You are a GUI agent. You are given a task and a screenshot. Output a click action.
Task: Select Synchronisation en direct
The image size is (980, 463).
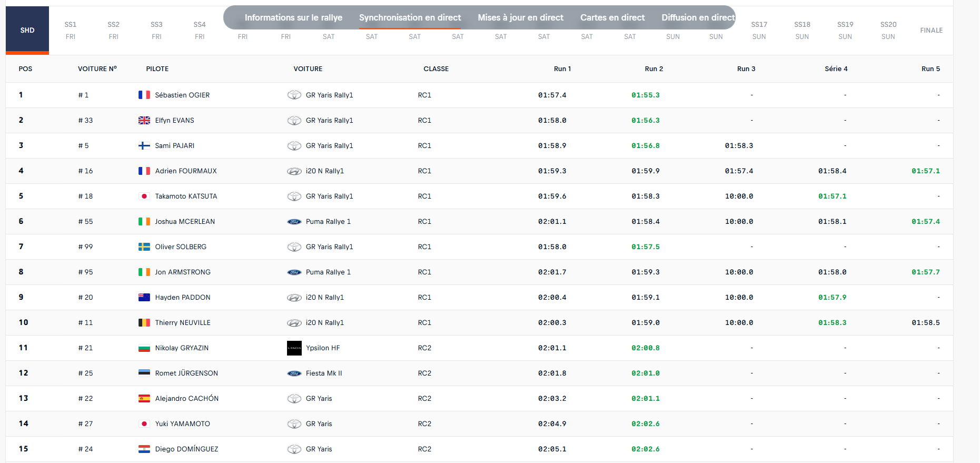[410, 17]
